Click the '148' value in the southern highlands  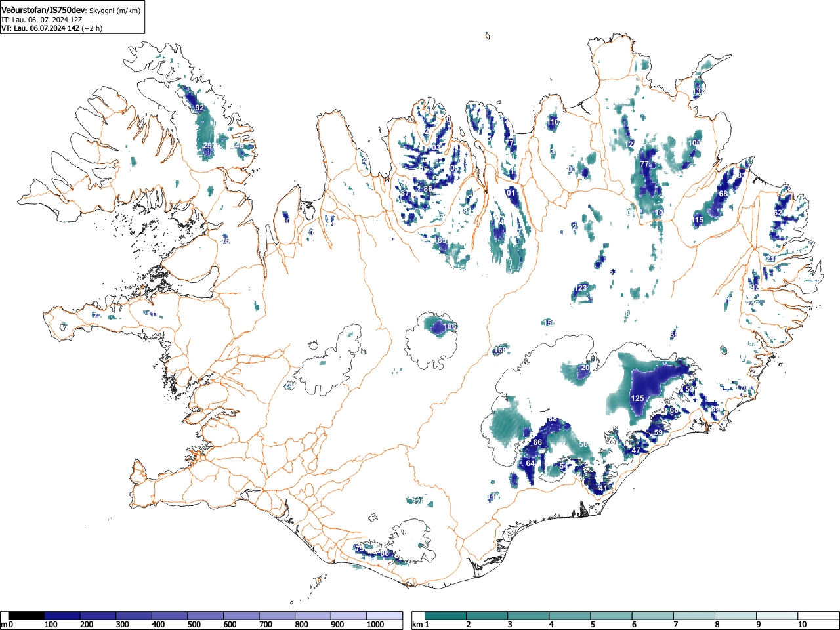tap(494, 495)
